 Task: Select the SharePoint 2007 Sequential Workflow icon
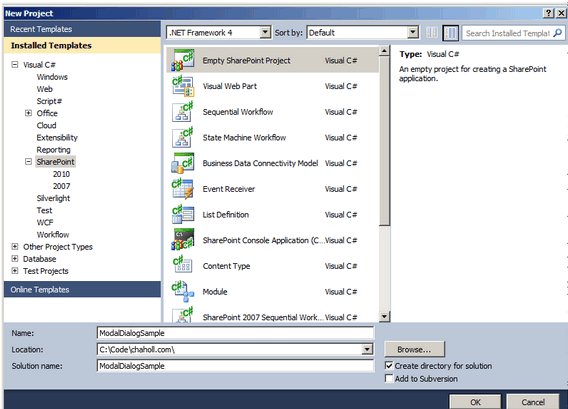click(183, 314)
